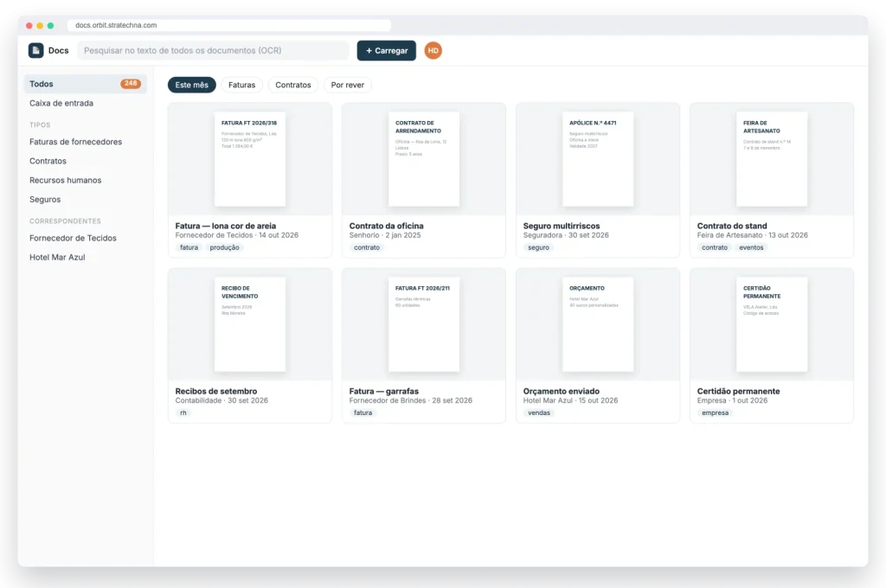Open the Recibo de Vencimento thumbnail

point(250,324)
